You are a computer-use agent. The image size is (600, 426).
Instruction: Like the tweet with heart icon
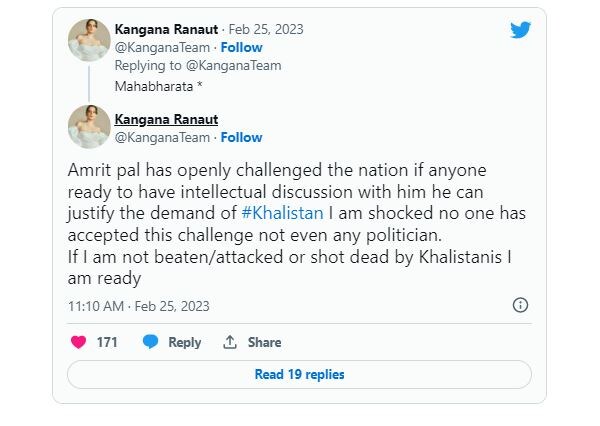click(x=78, y=342)
